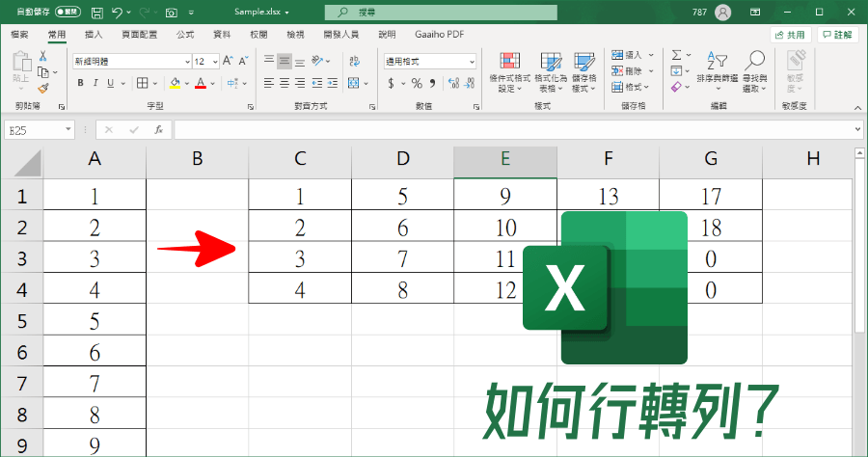Switch to the 頁面配置 (Page Layout) tab
This screenshot has width=868, height=457.
(x=140, y=35)
